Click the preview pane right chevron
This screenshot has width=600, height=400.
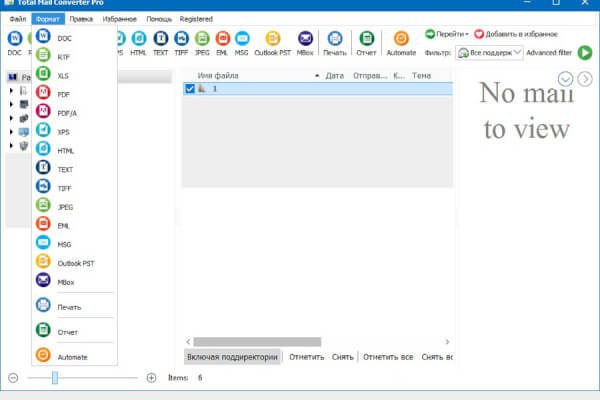tap(585, 79)
